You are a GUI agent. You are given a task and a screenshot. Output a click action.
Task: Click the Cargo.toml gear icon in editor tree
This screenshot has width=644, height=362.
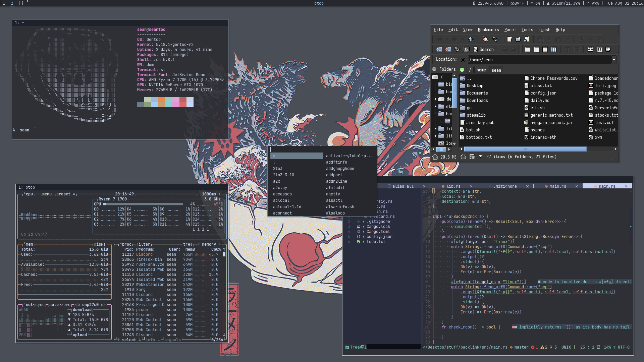pos(359,232)
